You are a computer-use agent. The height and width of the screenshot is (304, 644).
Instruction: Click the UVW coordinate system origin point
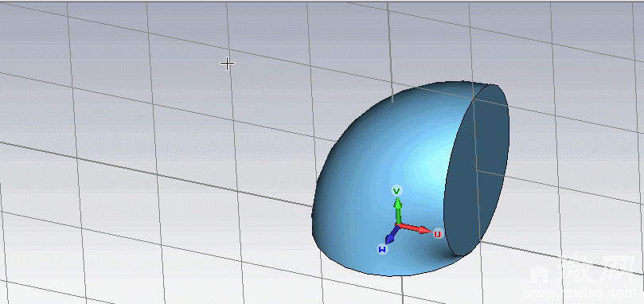coord(397,225)
